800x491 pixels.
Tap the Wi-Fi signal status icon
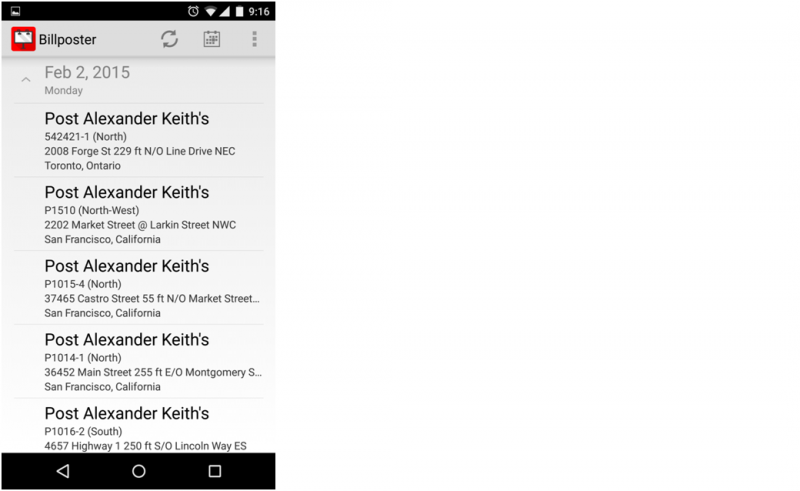(210, 11)
